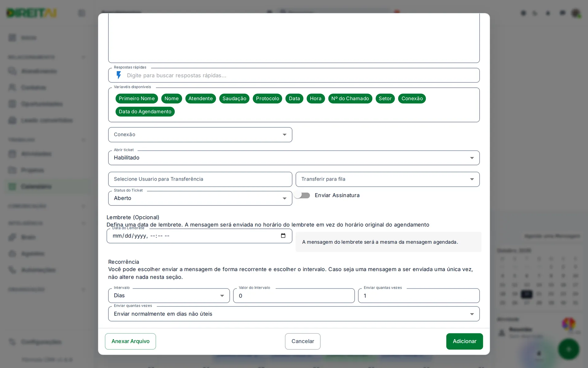Insert the Data variable chip
The height and width of the screenshot is (368, 588).
click(x=294, y=98)
